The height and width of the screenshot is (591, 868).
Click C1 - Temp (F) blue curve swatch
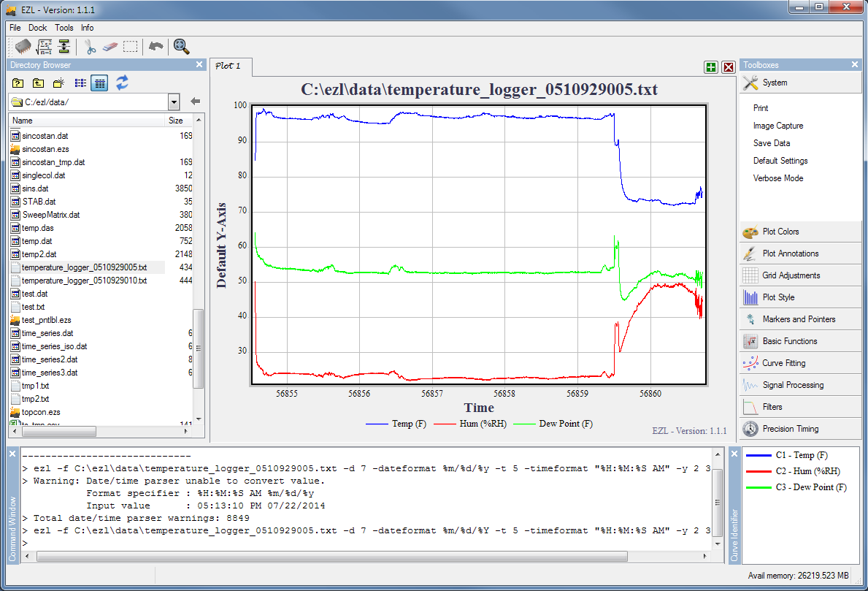(x=758, y=455)
